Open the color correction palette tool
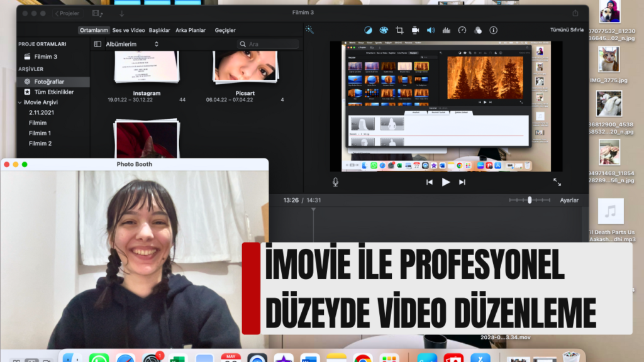 384,30
